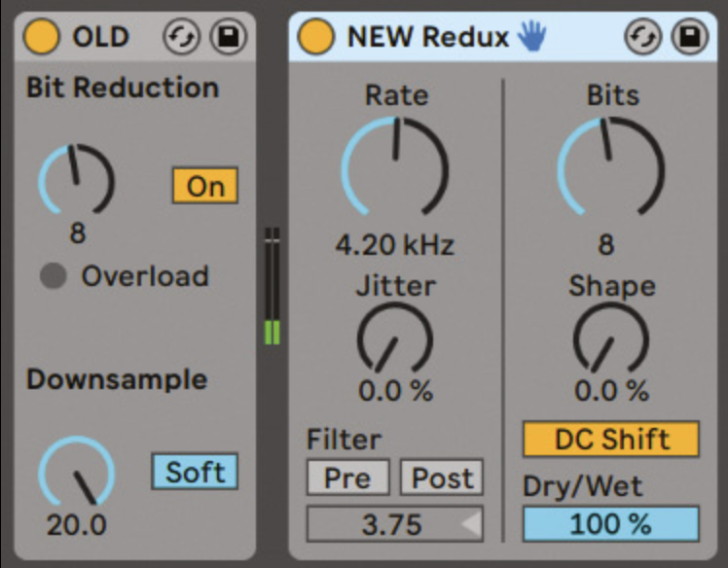Click the Filter label in NEW Redux

[344, 439]
